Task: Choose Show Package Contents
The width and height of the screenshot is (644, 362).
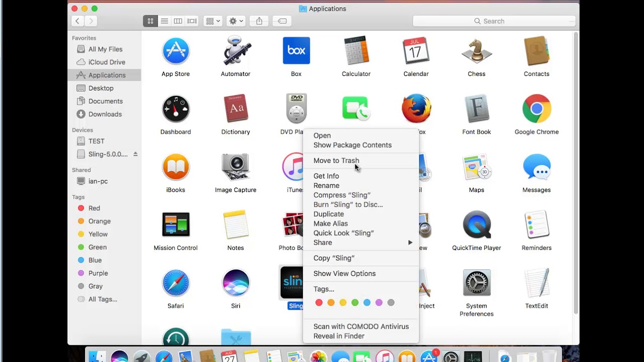Action: [352, 145]
